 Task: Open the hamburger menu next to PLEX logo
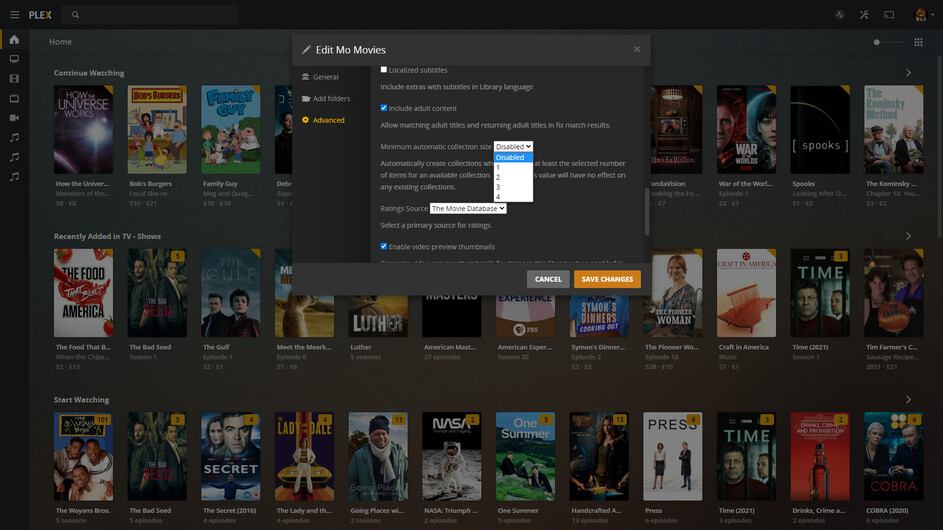14,15
